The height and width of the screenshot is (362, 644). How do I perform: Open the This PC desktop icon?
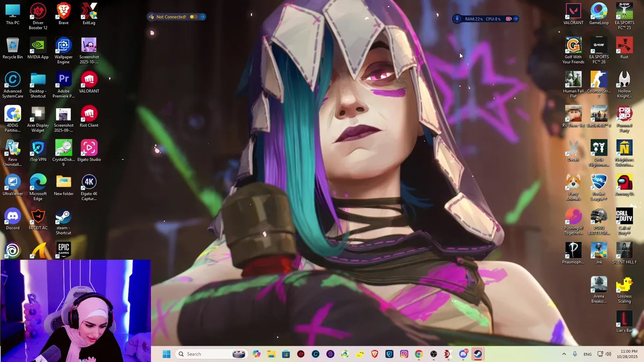[13, 14]
